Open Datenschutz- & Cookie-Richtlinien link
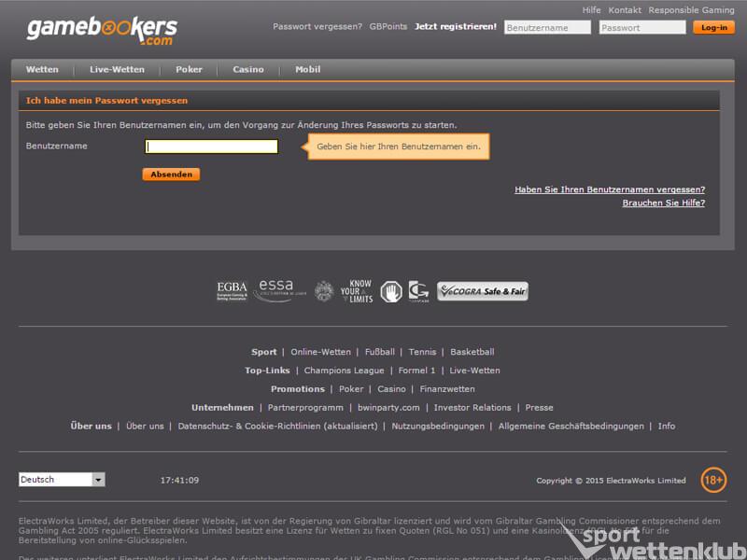Viewport: 747px width, 560px height. pos(277,427)
